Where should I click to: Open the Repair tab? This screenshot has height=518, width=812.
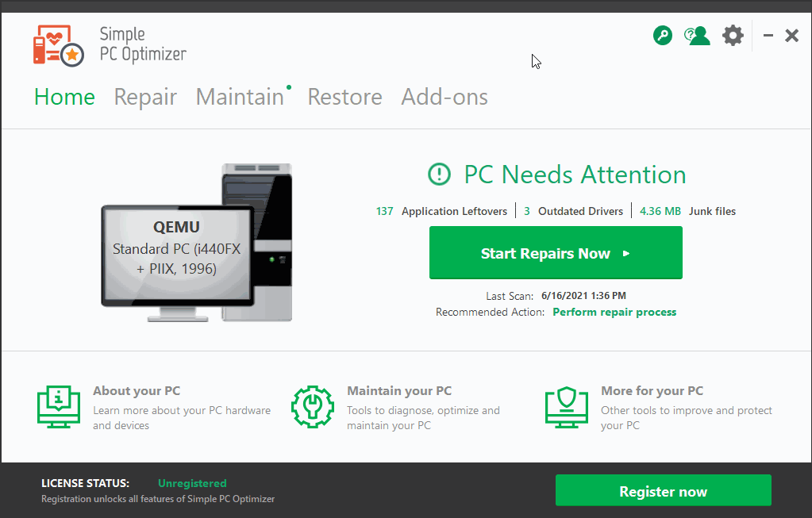(x=145, y=97)
